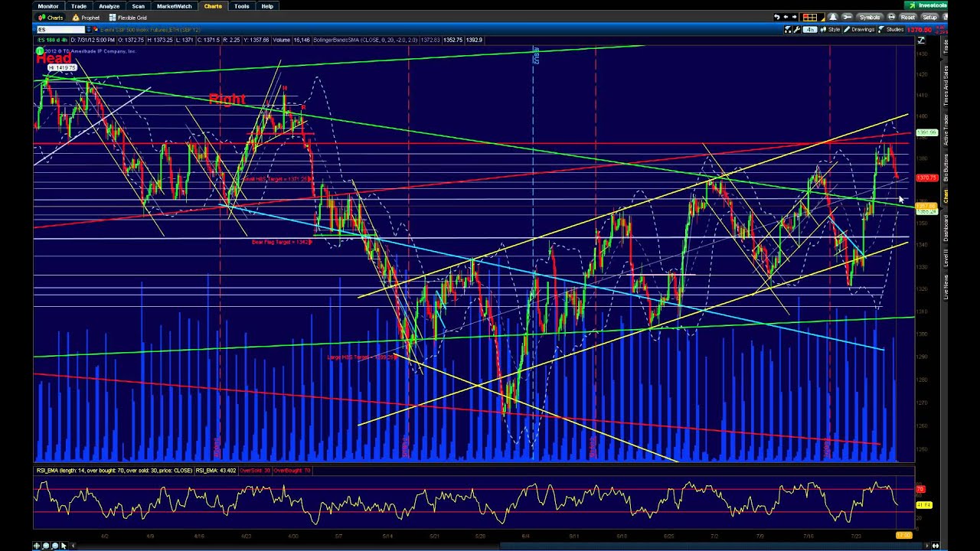Open the Tools tab
980x551 pixels.
tap(241, 6)
